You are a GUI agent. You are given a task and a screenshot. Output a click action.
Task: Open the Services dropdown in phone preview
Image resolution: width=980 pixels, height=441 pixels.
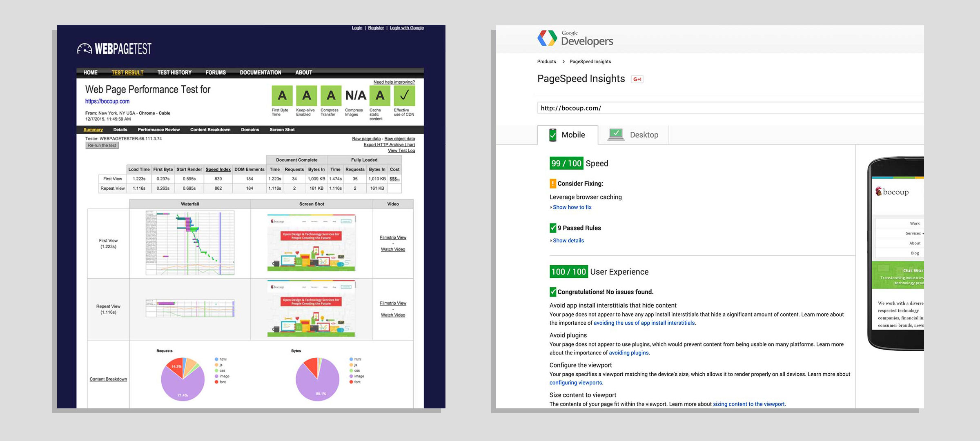coord(914,233)
